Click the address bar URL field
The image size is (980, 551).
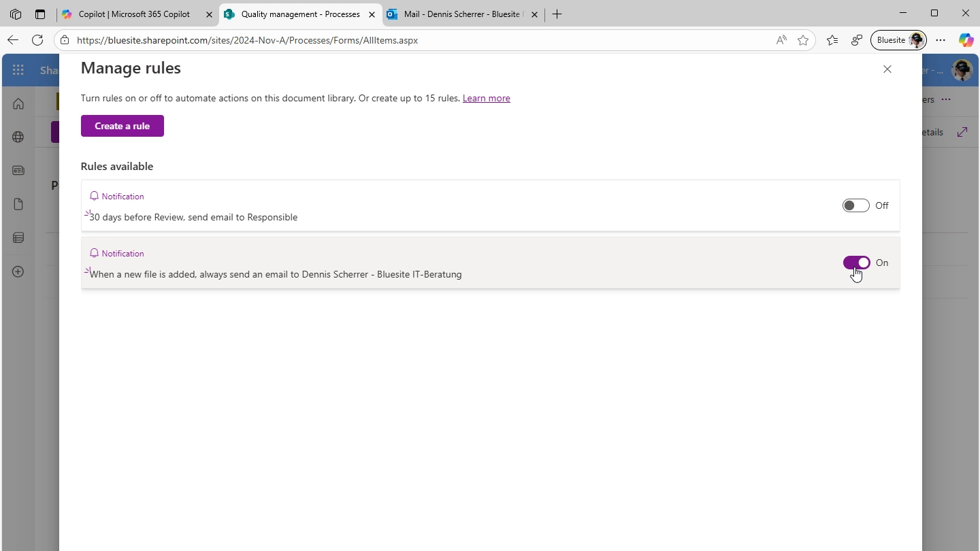pos(422,40)
